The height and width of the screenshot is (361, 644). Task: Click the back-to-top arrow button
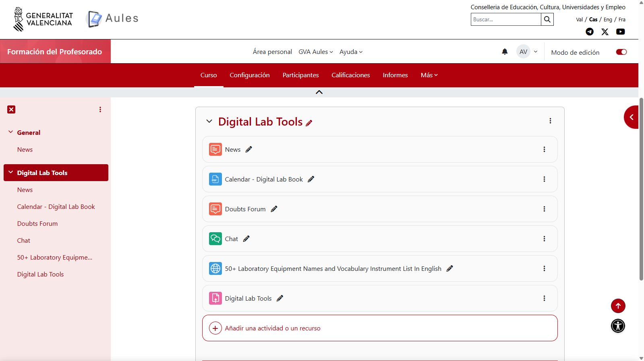(618, 306)
